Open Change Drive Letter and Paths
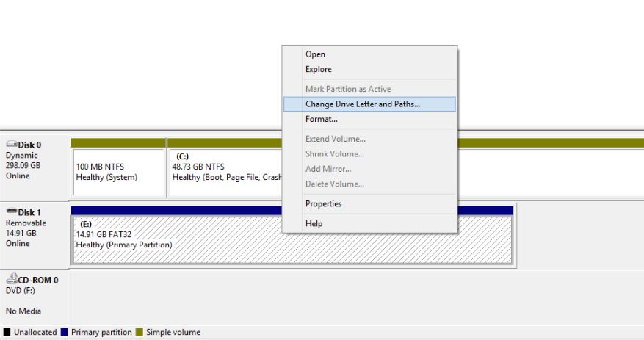644x340 pixels. pyautogui.click(x=363, y=104)
